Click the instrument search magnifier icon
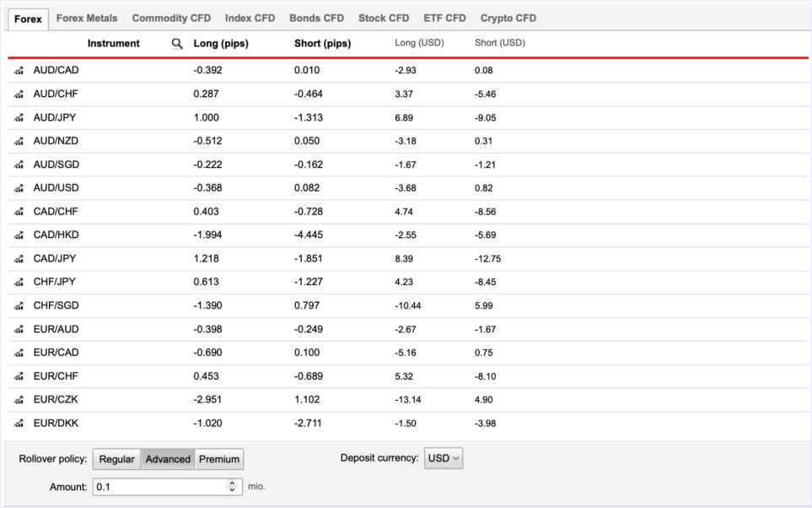Image resolution: width=812 pixels, height=508 pixels. coord(176,44)
